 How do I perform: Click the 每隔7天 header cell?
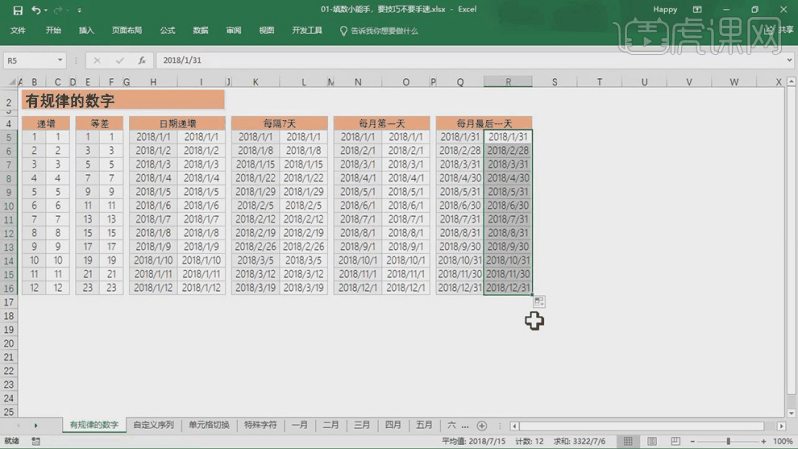point(279,123)
